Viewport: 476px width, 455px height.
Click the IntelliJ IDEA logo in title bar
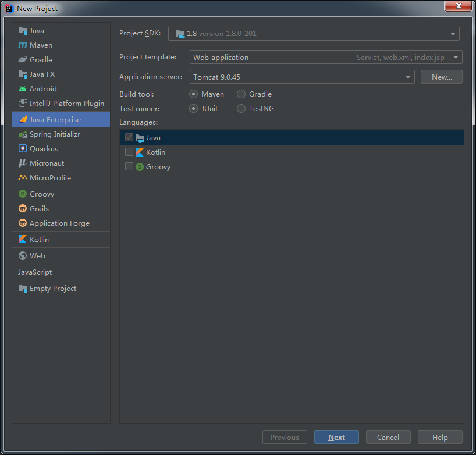point(9,9)
